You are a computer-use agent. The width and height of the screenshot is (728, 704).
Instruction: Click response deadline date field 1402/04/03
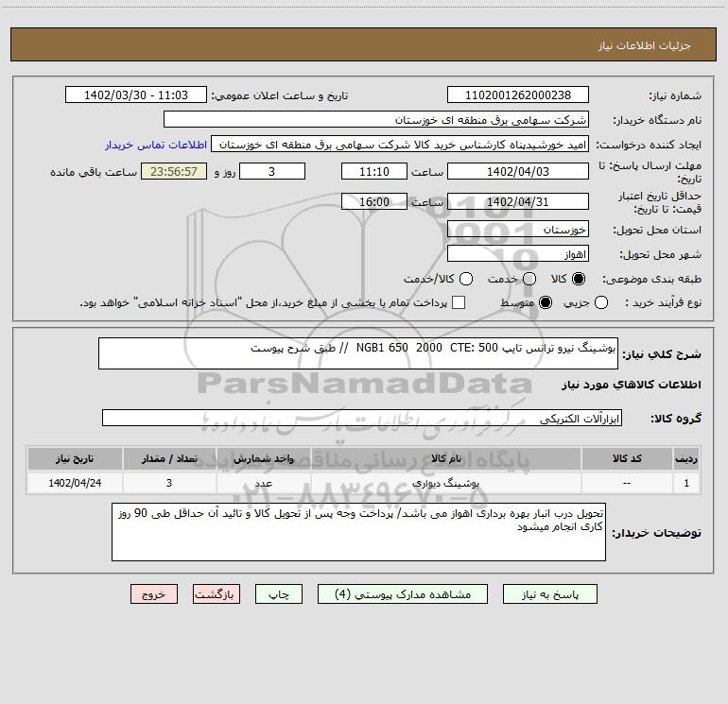pos(517,171)
